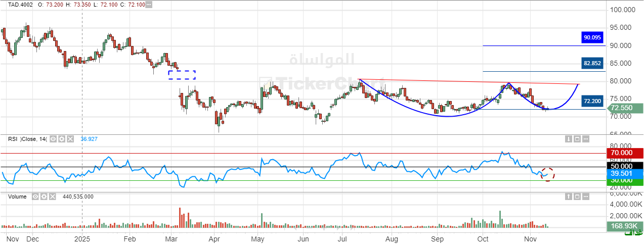Open RSI panel more options menu

585,139
